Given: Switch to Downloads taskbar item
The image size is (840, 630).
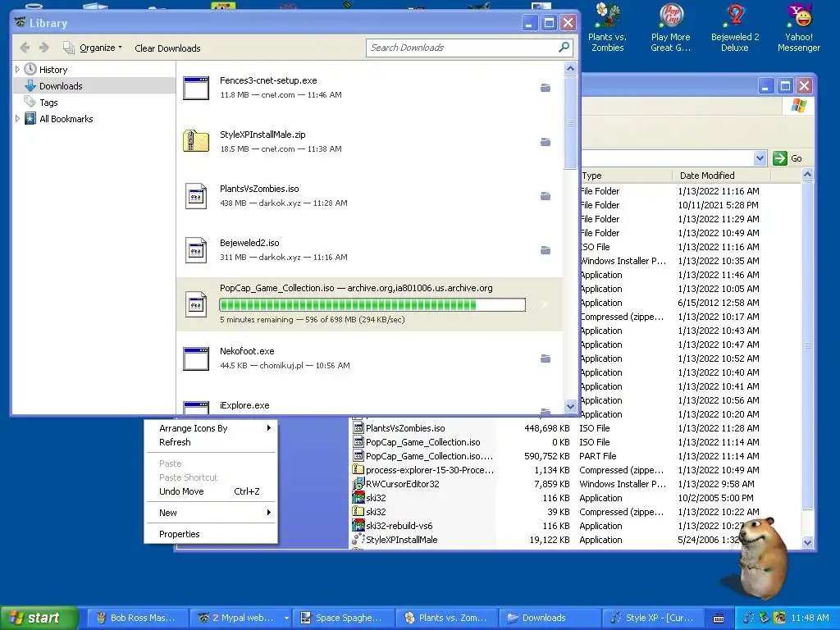Looking at the screenshot, I should pos(550,618).
